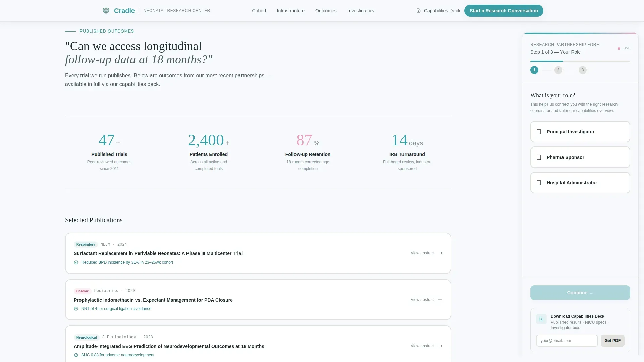This screenshot has height=362, width=644.
Task: Click the 2,400+ Patients Enrolled stat
Action: (209, 152)
